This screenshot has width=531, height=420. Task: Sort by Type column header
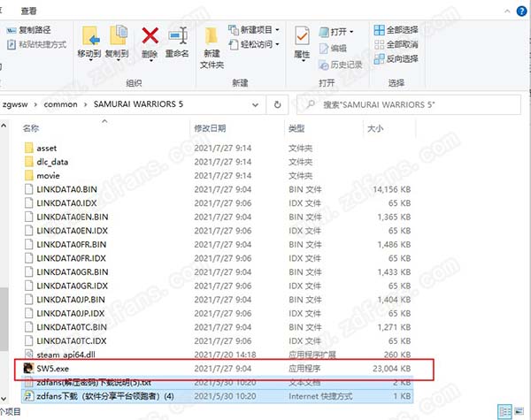click(296, 128)
